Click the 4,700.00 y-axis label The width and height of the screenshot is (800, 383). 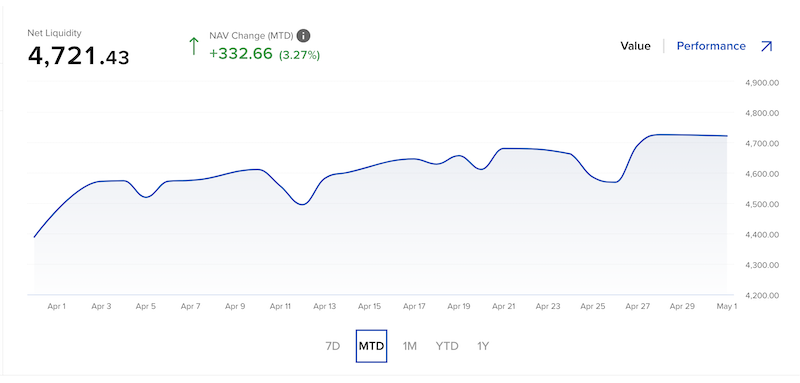pos(761,144)
